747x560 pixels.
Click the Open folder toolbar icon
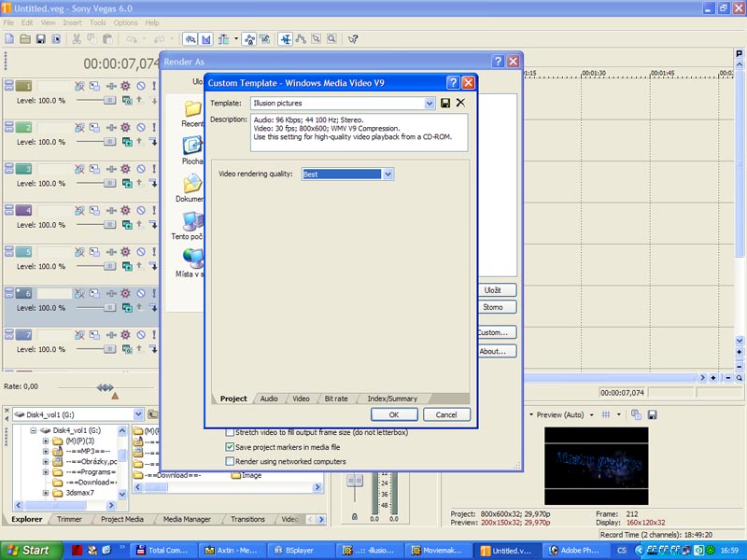25,39
